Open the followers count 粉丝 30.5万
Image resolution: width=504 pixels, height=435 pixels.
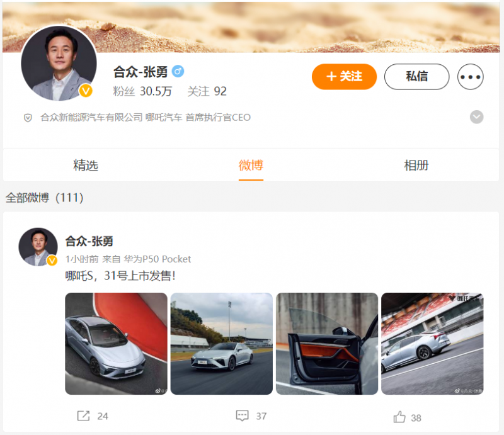tap(142, 91)
